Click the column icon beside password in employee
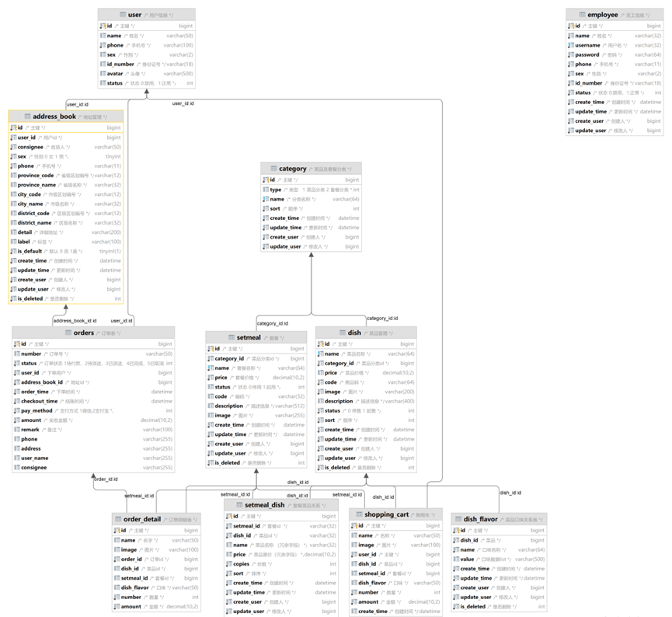672x617 pixels. (571, 55)
